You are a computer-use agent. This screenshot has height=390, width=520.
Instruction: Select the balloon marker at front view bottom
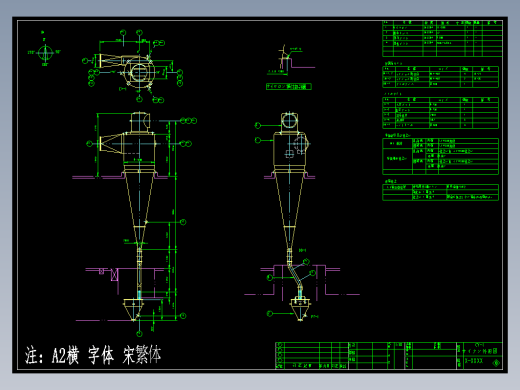pos(139,333)
